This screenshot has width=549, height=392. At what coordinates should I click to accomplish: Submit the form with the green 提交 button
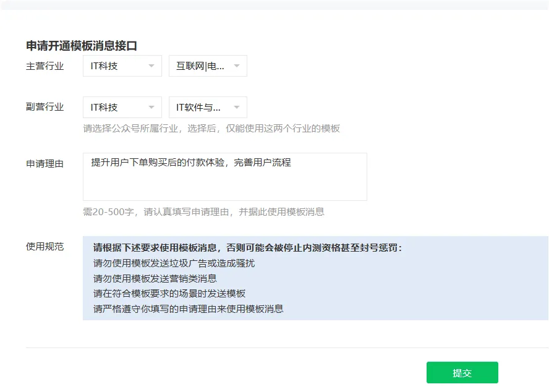pyautogui.click(x=462, y=373)
